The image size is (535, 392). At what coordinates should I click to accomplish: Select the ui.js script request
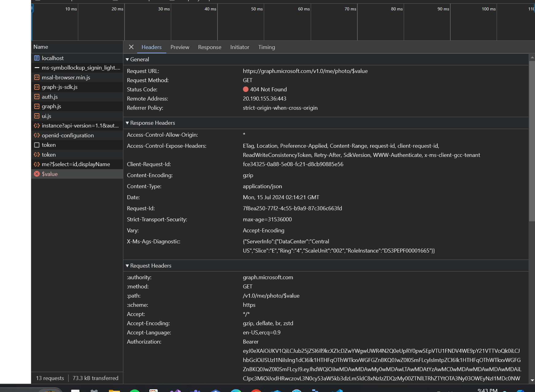coord(77,116)
